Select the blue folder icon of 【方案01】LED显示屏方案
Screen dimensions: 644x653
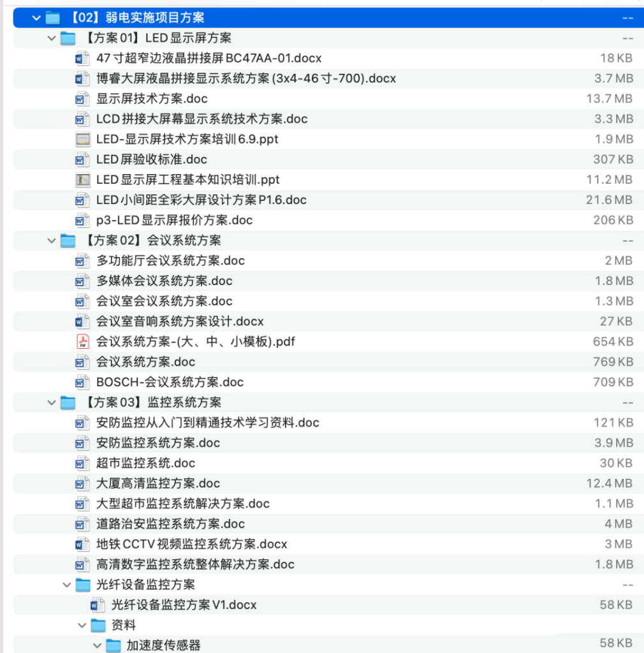pyautogui.click(x=68, y=38)
